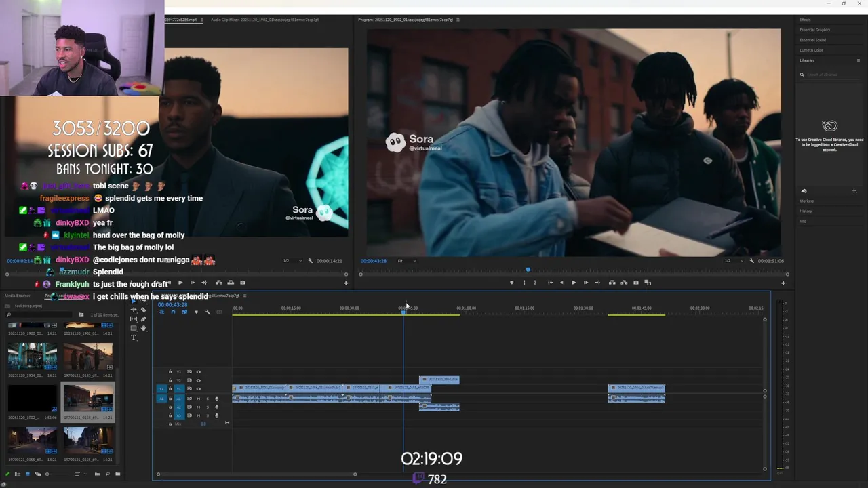Open the Essential Graphics panel
The width and height of the screenshot is (868, 488).
[x=814, y=30]
